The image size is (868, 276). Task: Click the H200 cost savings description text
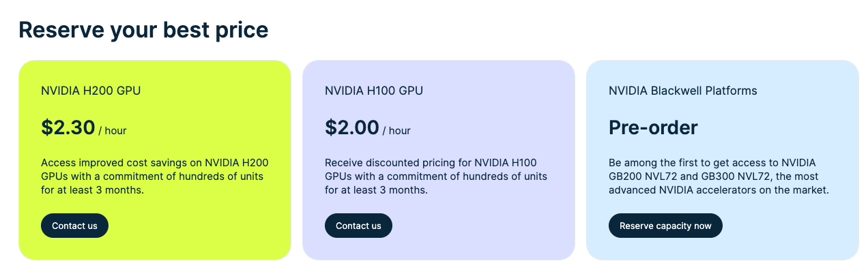point(155,177)
